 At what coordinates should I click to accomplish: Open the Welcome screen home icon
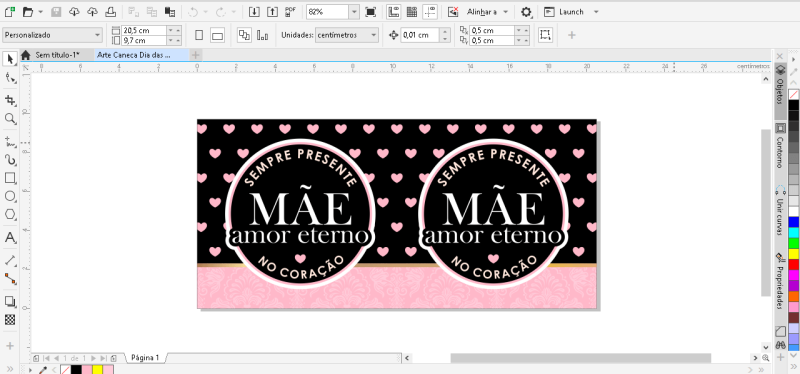click(26, 55)
